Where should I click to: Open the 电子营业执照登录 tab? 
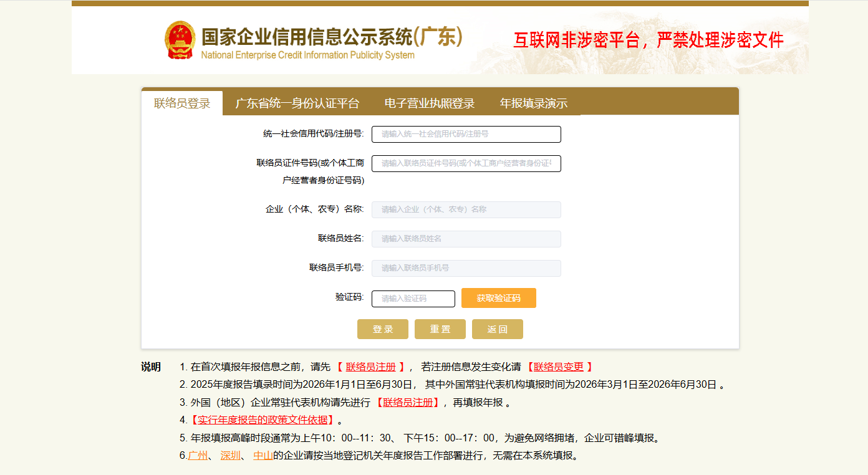[x=430, y=103]
